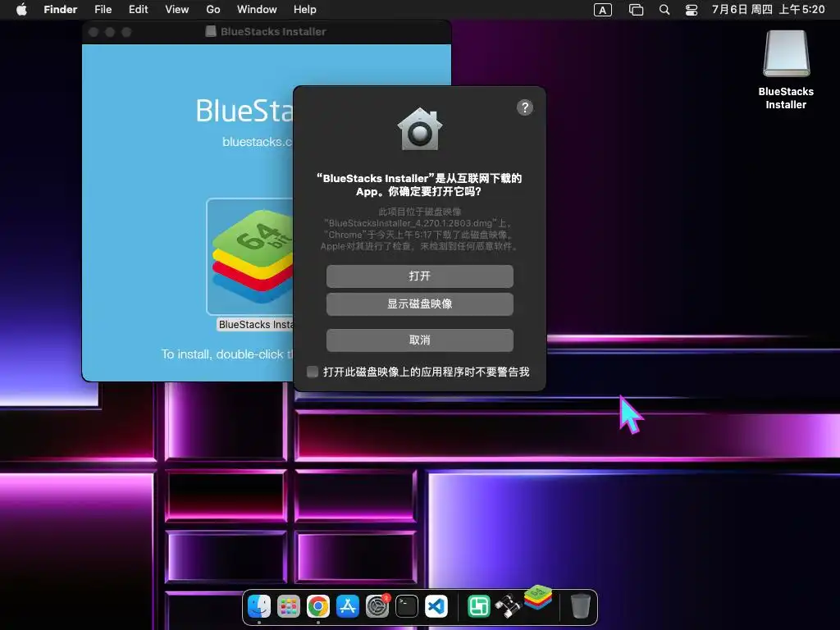
Task: Open System Settings from the Dock
Action: (377, 606)
